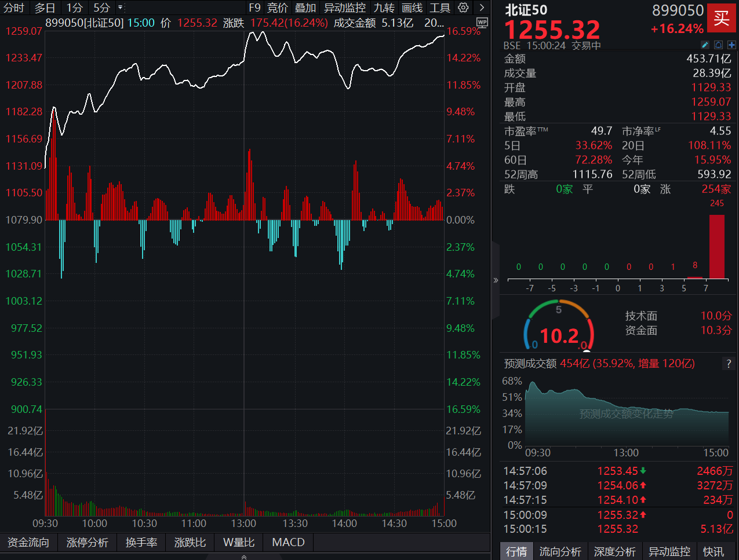Open the 流向分析 tab
739x560 pixels.
(560, 551)
